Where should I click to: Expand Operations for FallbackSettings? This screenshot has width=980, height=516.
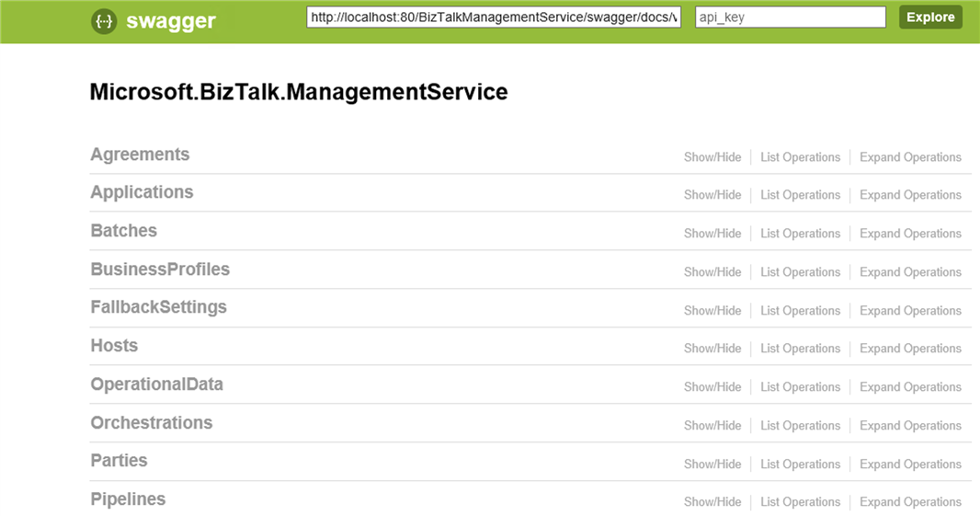point(911,310)
